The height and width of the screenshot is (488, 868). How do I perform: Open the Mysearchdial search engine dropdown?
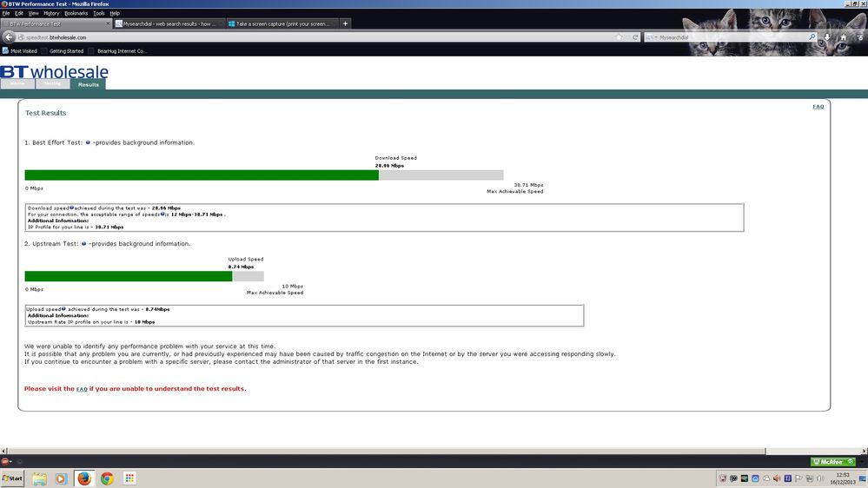tap(651, 37)
